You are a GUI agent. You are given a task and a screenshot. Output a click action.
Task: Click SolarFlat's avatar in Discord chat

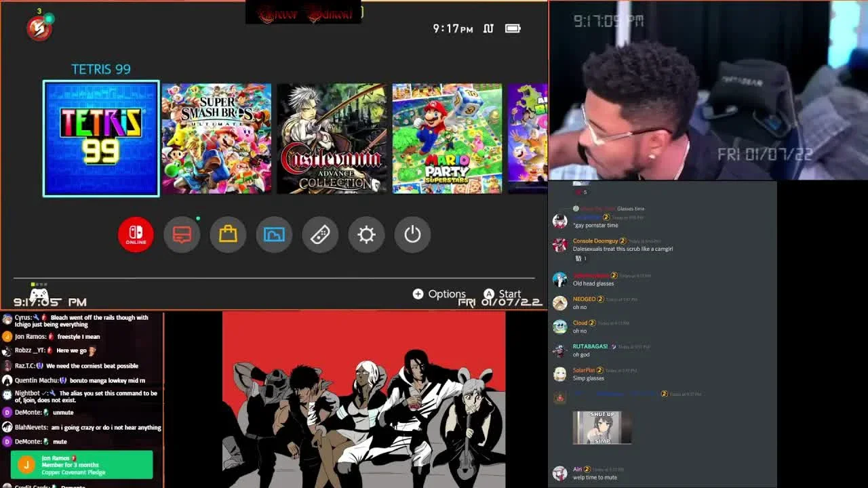(x=560, y=374)
